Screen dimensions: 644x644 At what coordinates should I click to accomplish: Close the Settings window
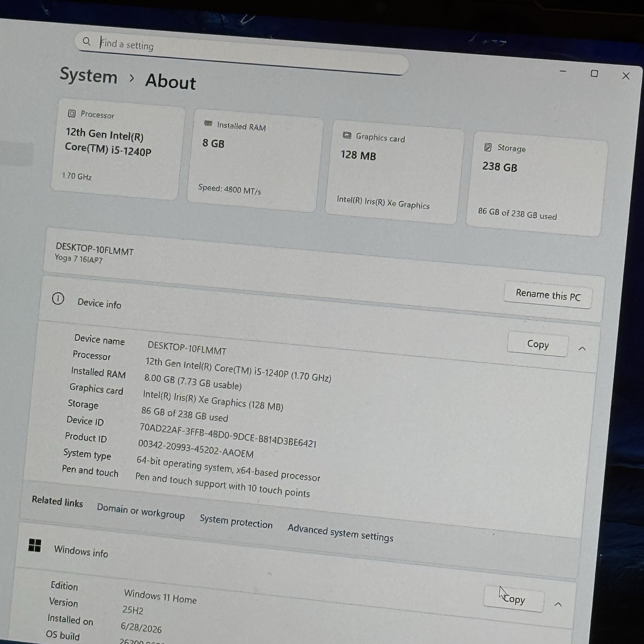pos(625,76)
